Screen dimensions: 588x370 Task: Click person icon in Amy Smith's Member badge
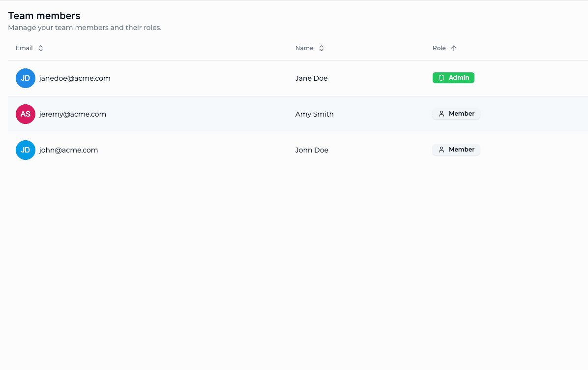pyautogui.click(x=441, y=114)
